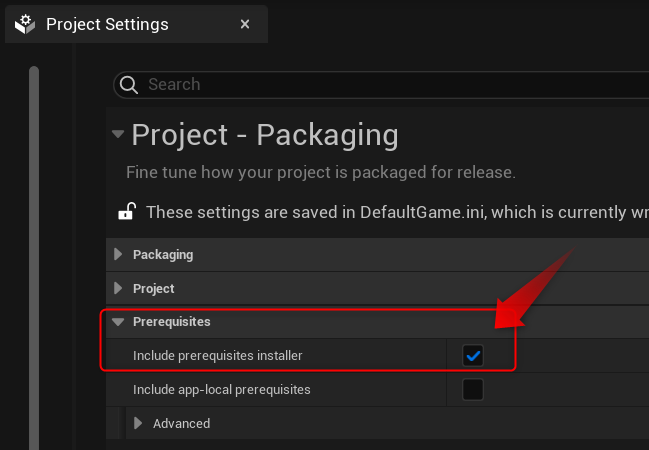The width and height of the screenshot is (649, 450).
Task: Expand the Project category arrow
Action: coord(118,289)
